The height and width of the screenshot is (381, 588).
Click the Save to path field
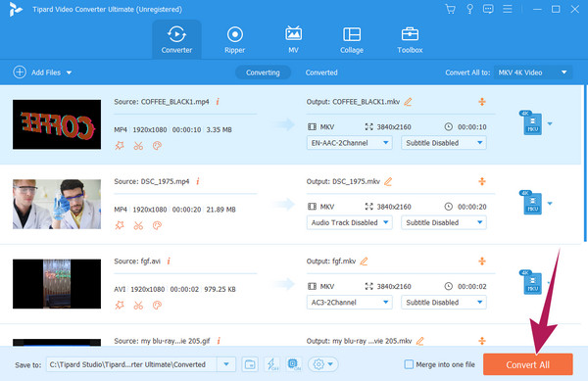(x=131, y=364)
